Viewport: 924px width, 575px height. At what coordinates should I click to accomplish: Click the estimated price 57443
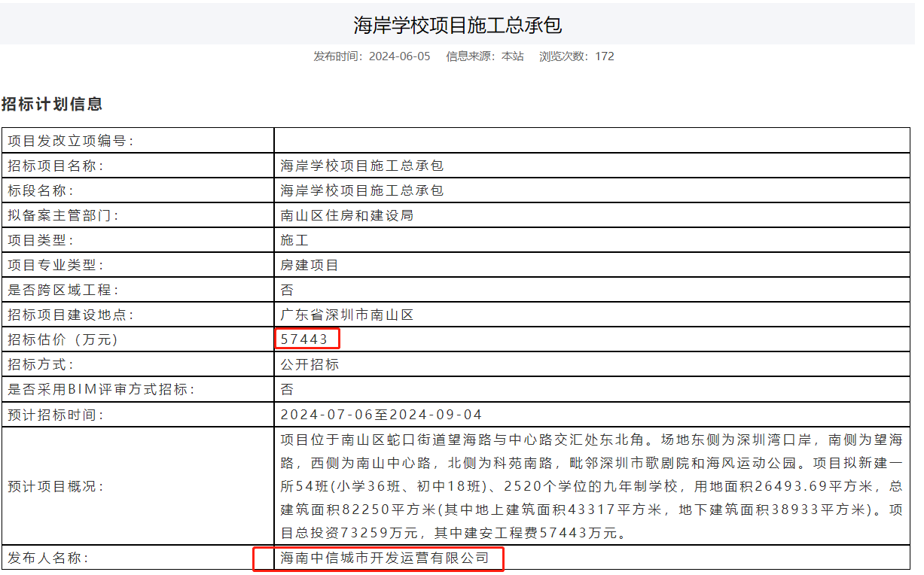304,339
